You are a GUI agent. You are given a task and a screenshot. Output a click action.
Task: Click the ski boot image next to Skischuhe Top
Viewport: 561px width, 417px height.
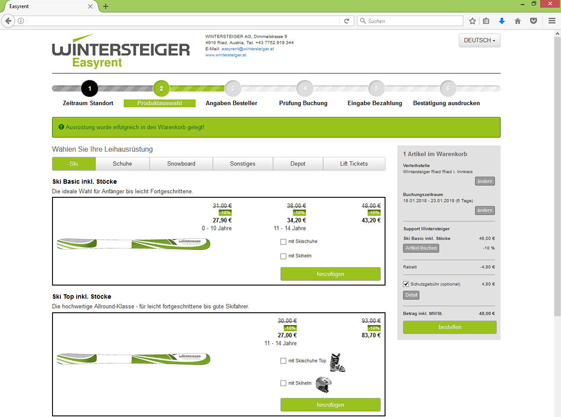pos(337,362)
